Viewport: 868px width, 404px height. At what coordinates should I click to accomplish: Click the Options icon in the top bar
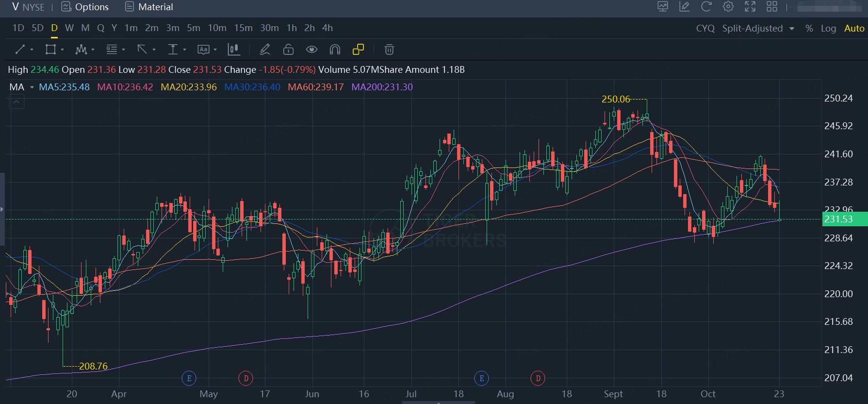(x=66, y=7)
